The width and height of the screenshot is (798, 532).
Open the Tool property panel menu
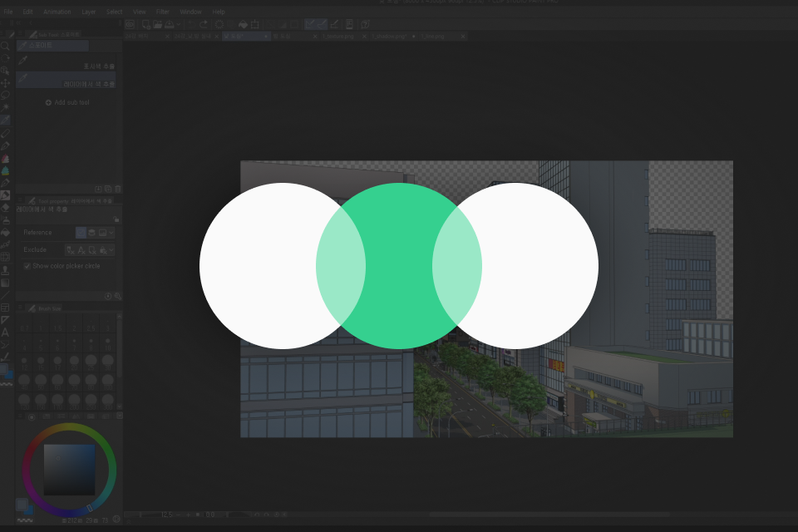click(20, 200)
